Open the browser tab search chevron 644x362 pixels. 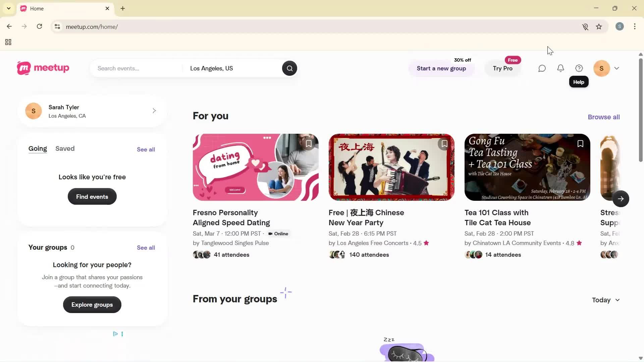[x=8, y=8]
